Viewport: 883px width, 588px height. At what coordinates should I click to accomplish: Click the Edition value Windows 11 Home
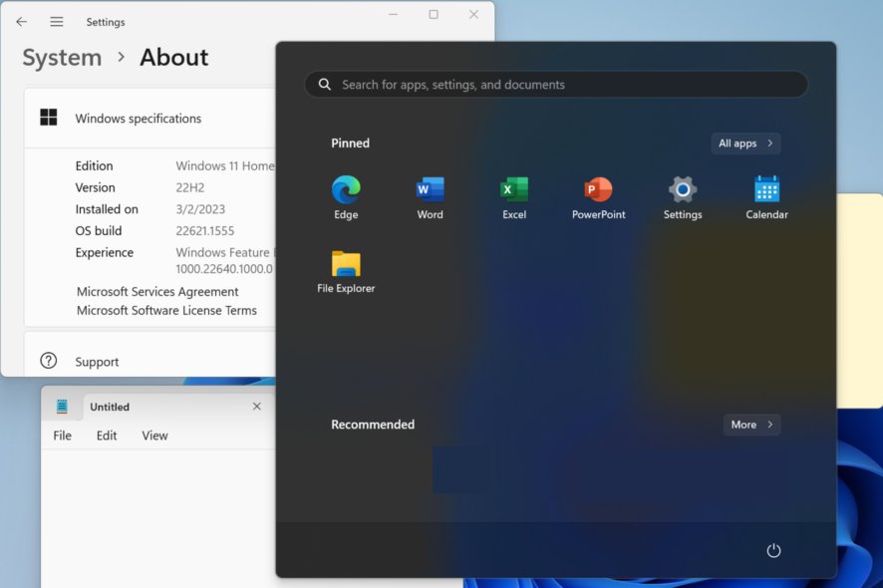click(225, 165)
